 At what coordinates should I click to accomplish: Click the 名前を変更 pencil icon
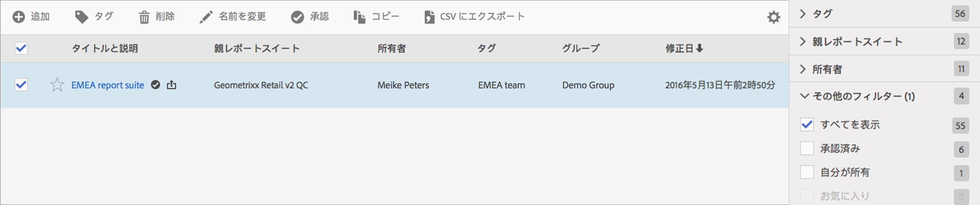pyautogui.click(x=206, y=17)
